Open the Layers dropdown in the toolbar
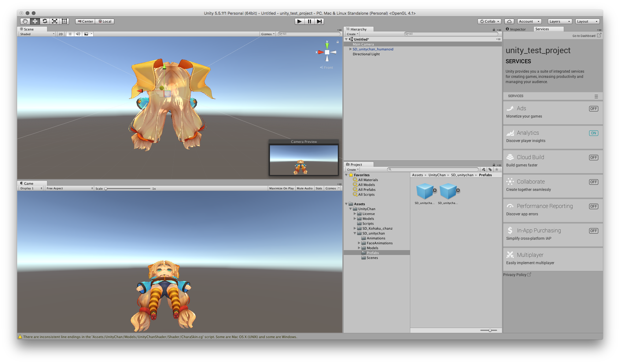This screenshot has width=620, height=364. [x=559, y=21]
